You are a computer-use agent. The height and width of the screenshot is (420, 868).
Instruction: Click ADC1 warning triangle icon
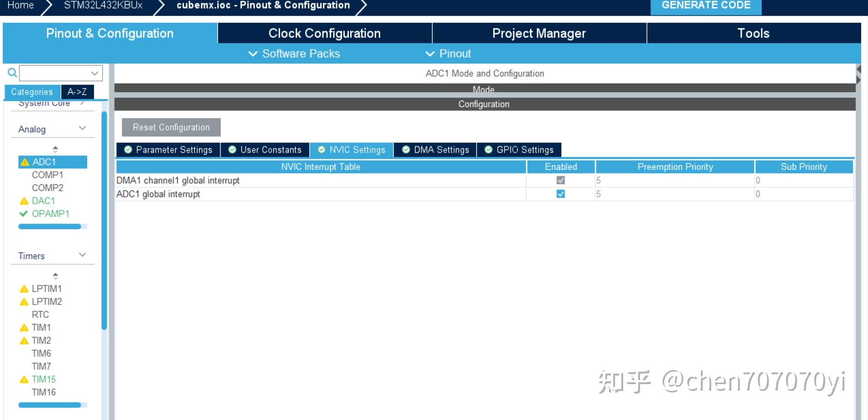click(x=25, y=162)
